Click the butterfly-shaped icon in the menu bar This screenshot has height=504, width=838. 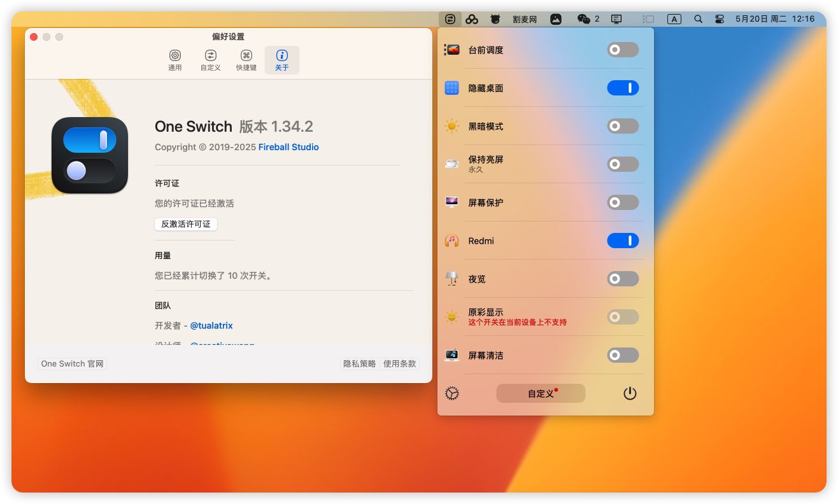pos(472,19)
